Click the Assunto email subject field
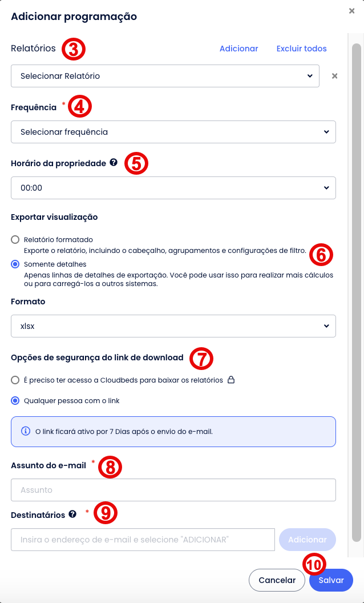Screen dimensions: 364x603 point(173,490)
